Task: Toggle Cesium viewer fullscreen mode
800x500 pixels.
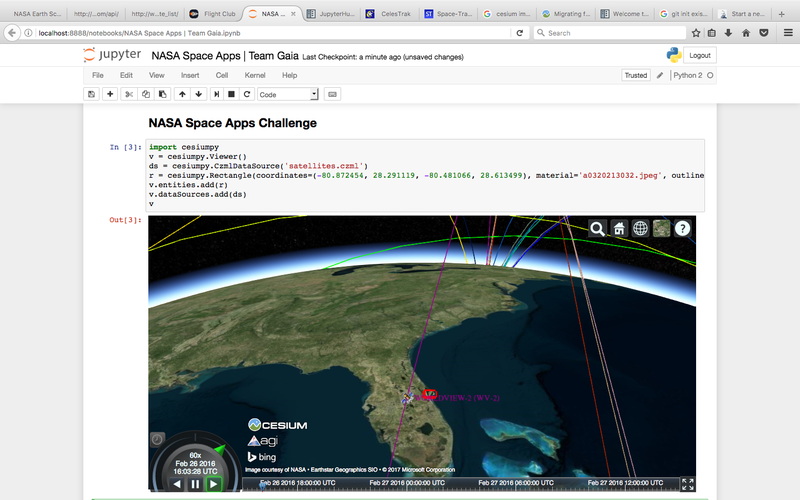Action: pos(688,484)
